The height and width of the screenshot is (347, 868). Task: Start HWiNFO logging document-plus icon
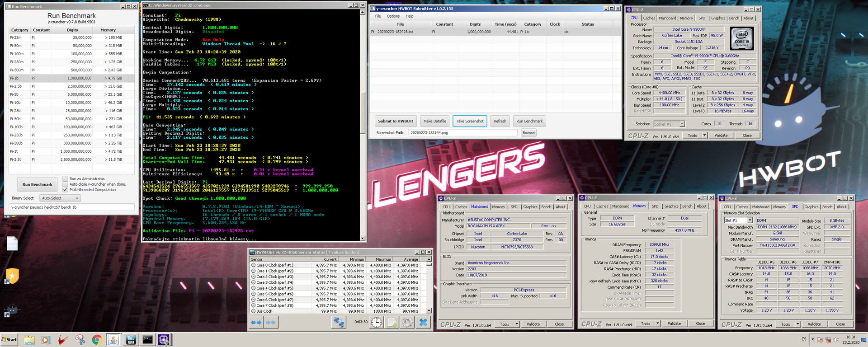coord(392,322)
